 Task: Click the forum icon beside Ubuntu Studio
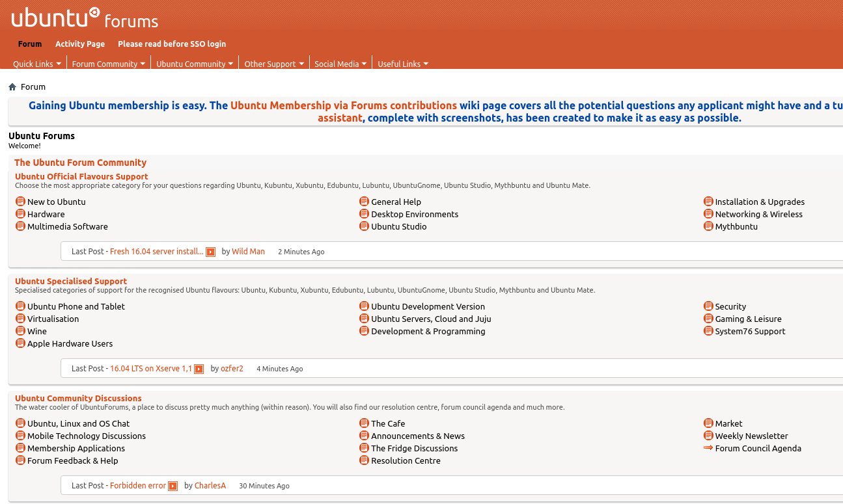365,226
